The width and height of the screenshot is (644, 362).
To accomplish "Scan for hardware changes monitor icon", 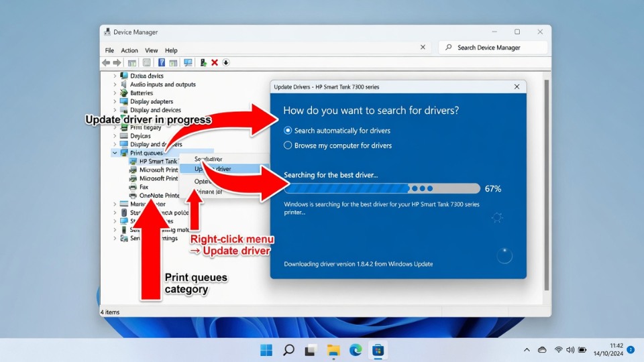I will tap(188, 62).
